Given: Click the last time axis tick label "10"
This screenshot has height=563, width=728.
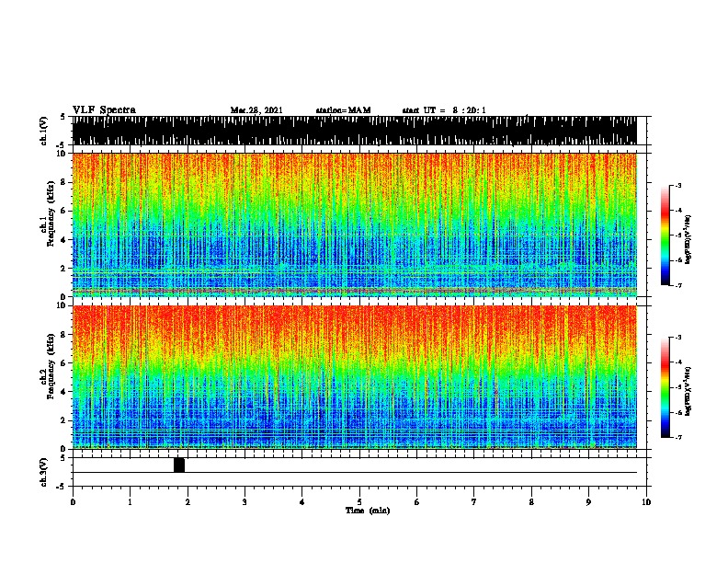Looking at the screenshot, I should tap(646, 501).
